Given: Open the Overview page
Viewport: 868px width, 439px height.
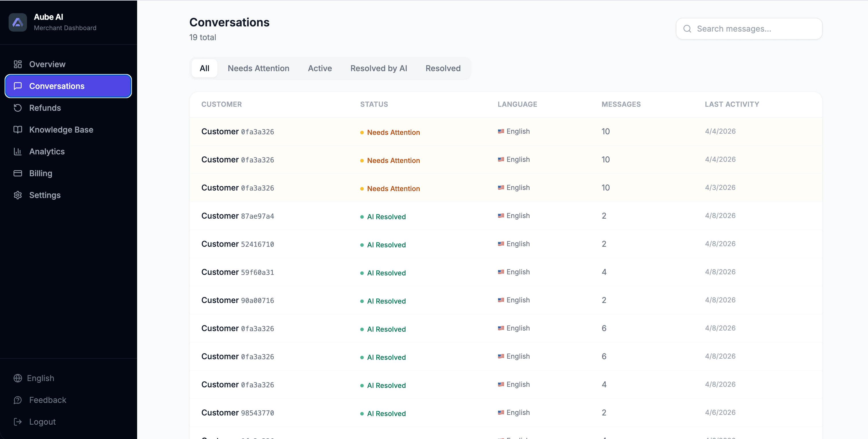Looking at the screenshot, I should tap(68, 64).
